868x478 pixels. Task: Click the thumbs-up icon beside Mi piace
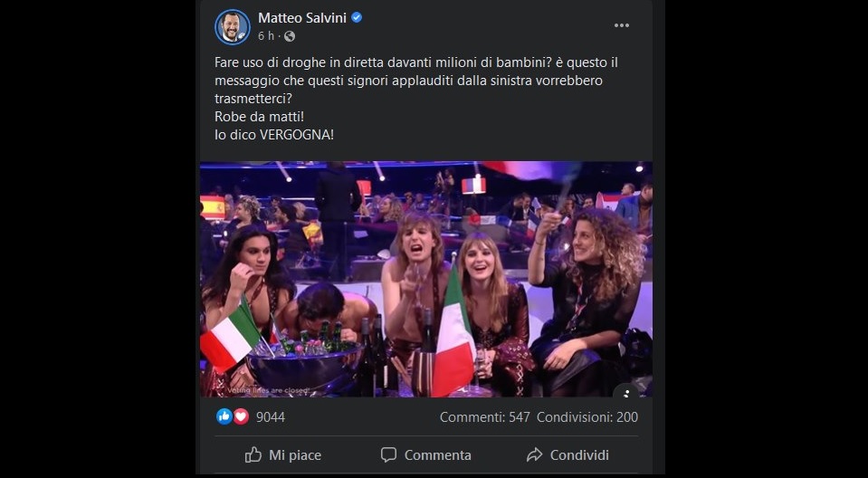tap(253, 454)
